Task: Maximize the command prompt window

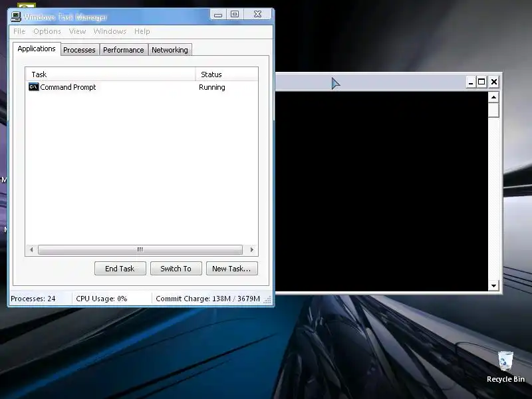Action: click(481, 82)
